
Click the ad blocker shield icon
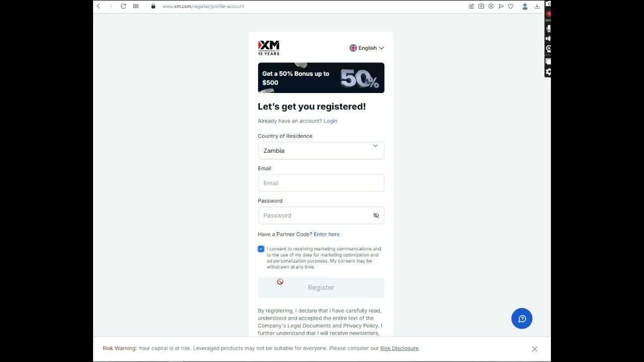[x=491, y=6]
